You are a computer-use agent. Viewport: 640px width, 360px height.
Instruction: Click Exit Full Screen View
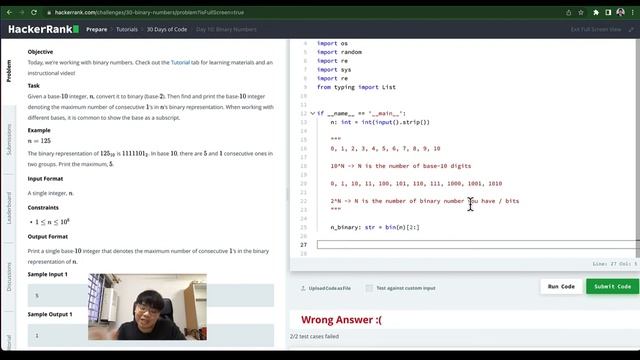point(596,29)
